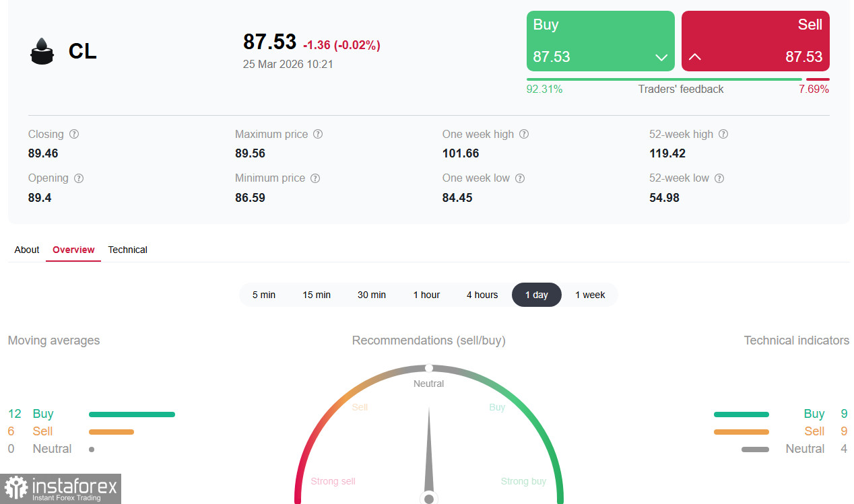854x504 pixels.
Task: Open help icon next to Closing
Action: (74, 134)
